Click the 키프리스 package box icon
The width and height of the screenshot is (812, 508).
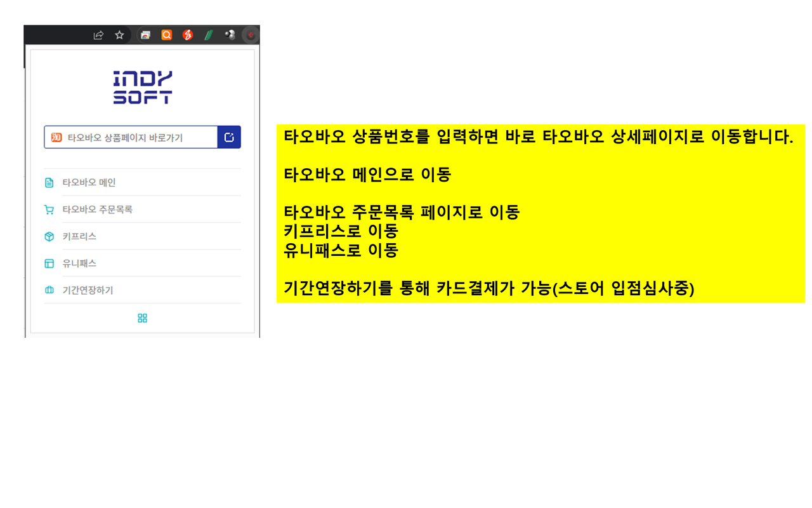49,236
